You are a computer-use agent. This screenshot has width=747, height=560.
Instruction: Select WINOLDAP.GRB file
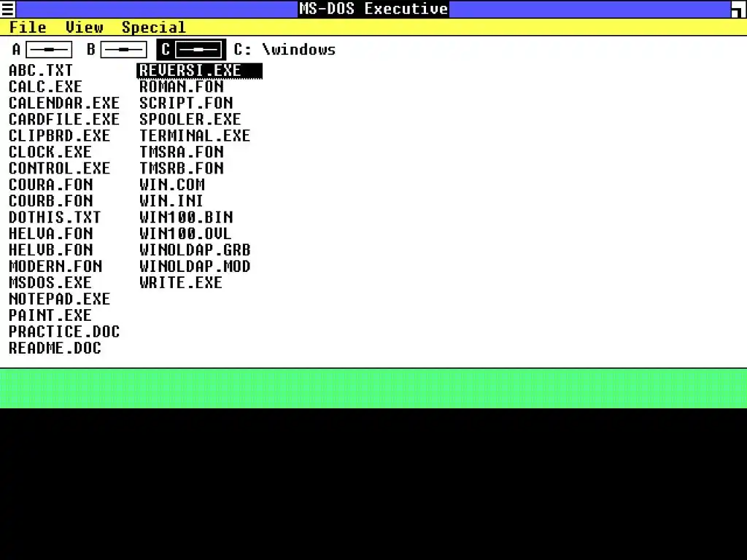tap(194, 250)
